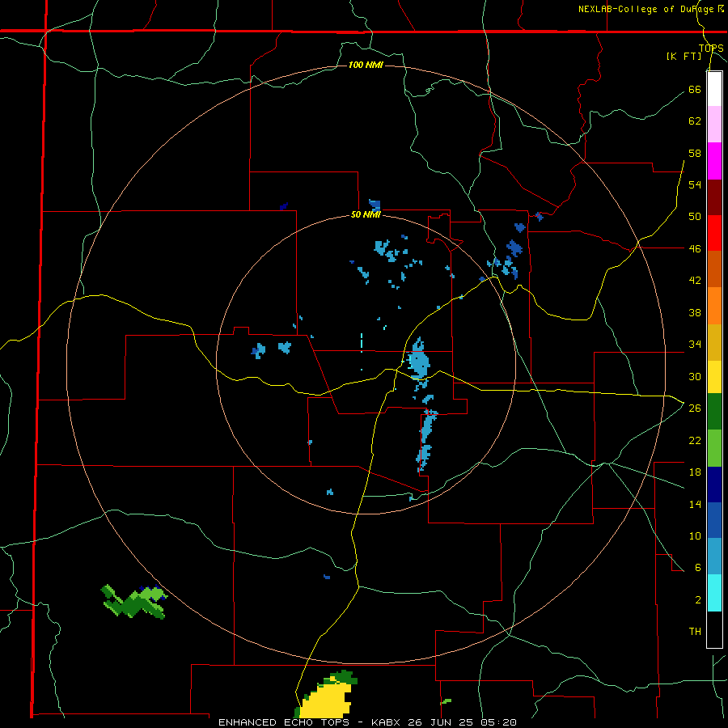Select the black TH legend swatch
Screen dimensions: 728x728
pyautogui.click(x=714, y=629)
